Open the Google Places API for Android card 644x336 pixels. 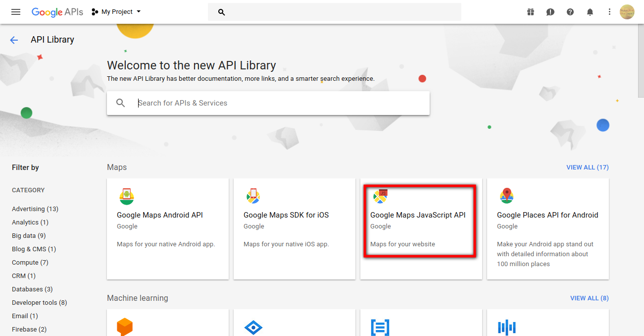tap(548, 229)
